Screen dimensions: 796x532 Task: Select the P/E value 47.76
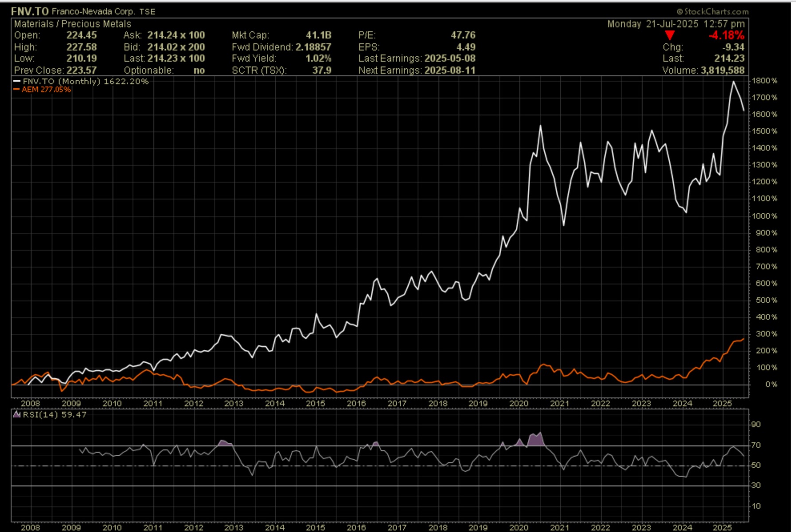463,35
